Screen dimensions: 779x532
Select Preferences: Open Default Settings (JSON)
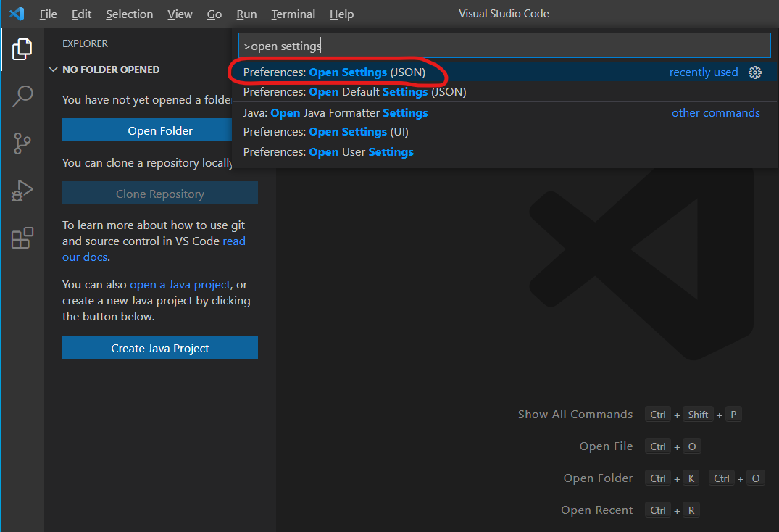[x=354, y=92]
